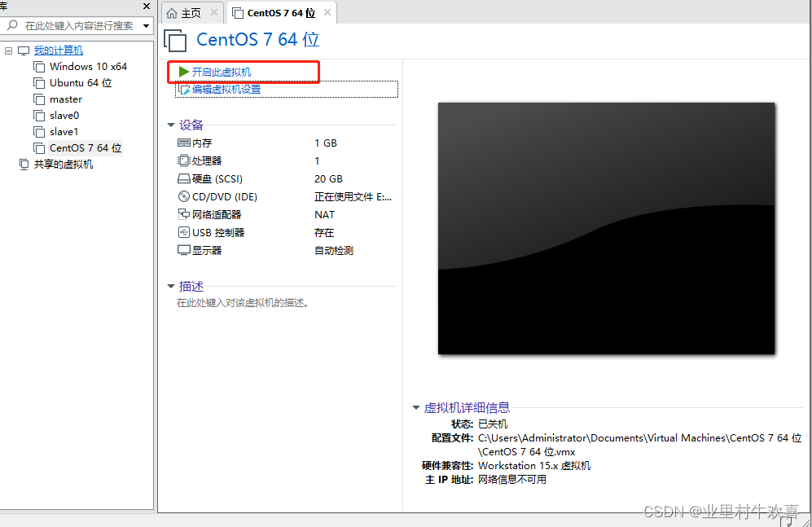Close the library panel
The height and width of the screenshot is (527, 812).
click(147, 7)
